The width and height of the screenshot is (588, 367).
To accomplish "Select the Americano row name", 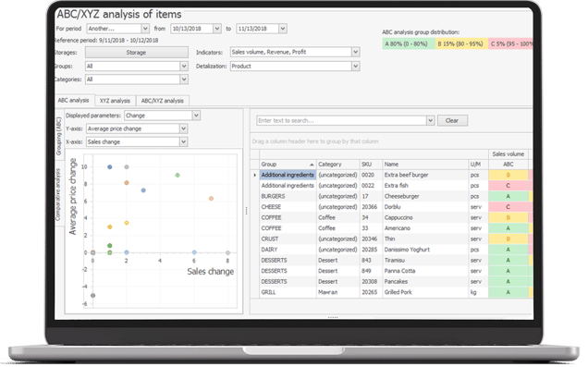I will (425, 228).
